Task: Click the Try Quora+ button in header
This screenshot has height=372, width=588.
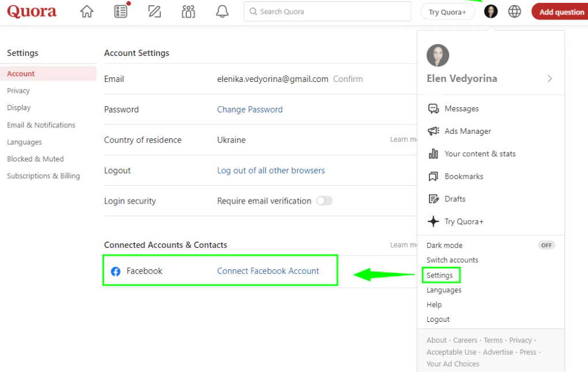Action: point(447,12)
